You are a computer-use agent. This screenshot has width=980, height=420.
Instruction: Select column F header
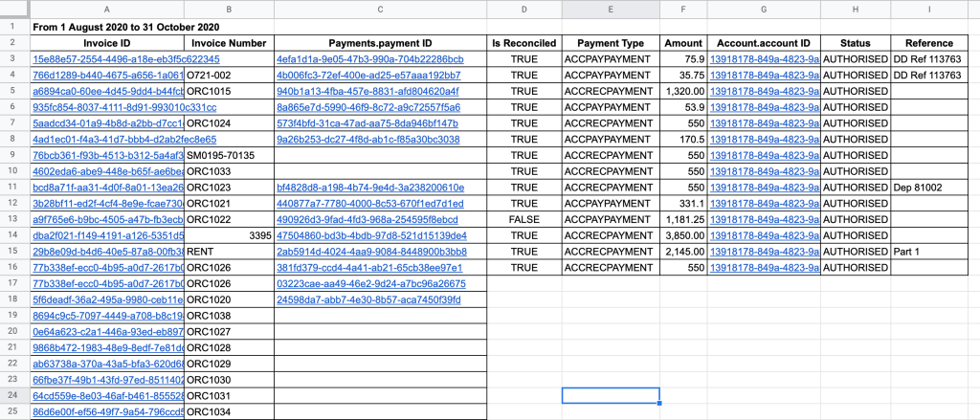(683, 10)
